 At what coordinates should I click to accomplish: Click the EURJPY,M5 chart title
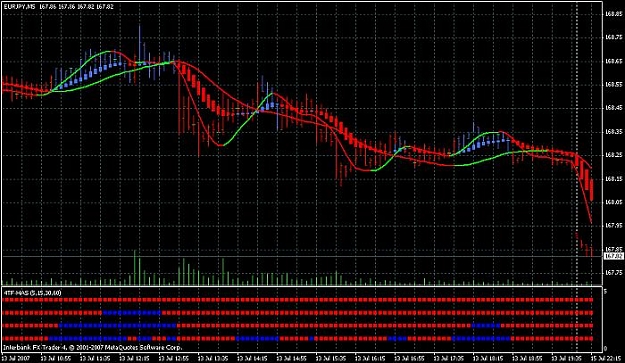[20, 7]
